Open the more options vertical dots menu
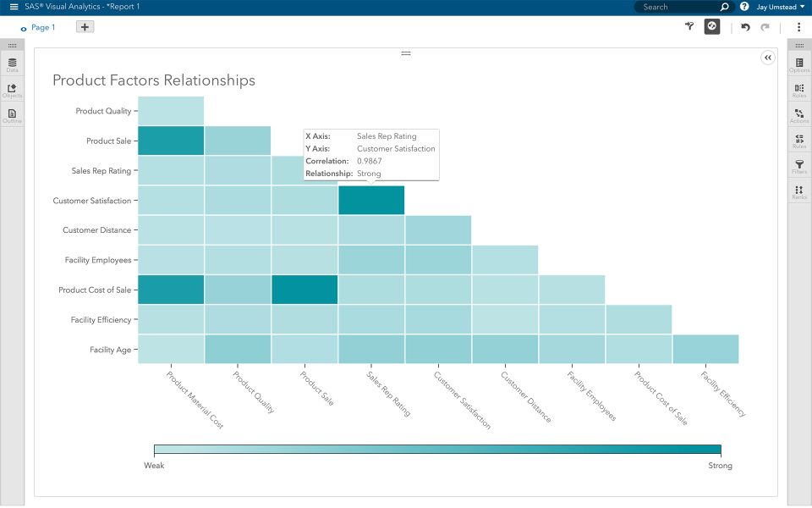This screenshot has height=508, width=812. point(798,26)
